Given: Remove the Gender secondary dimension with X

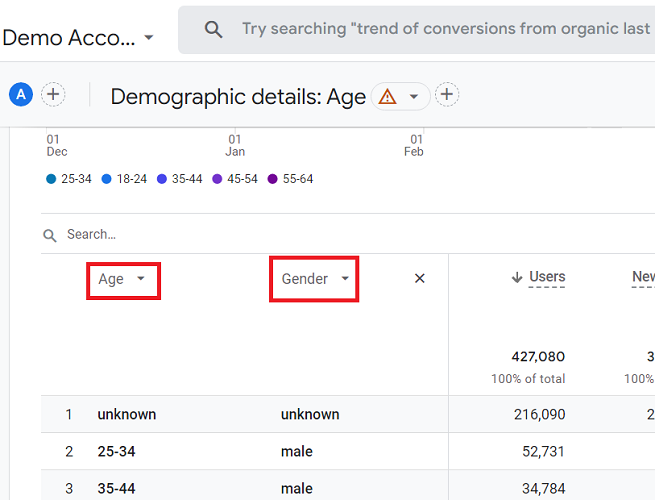Looking at the screenshot, I should 420,279.
